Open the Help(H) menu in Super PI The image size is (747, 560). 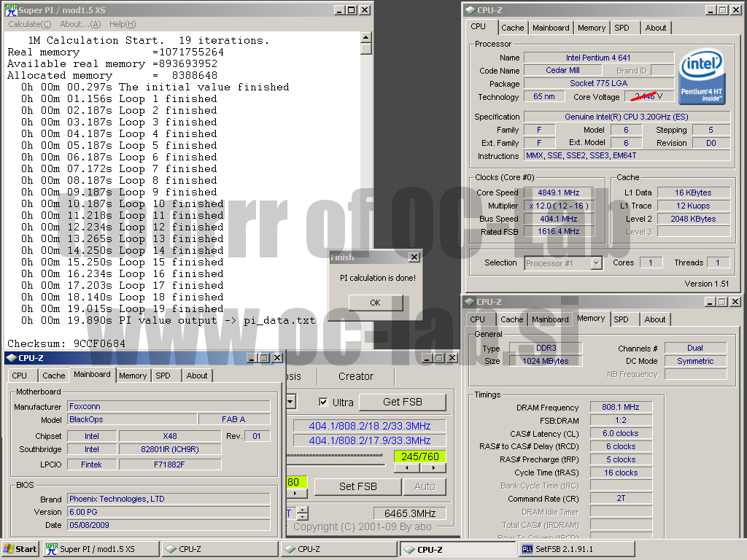point(123,24)
